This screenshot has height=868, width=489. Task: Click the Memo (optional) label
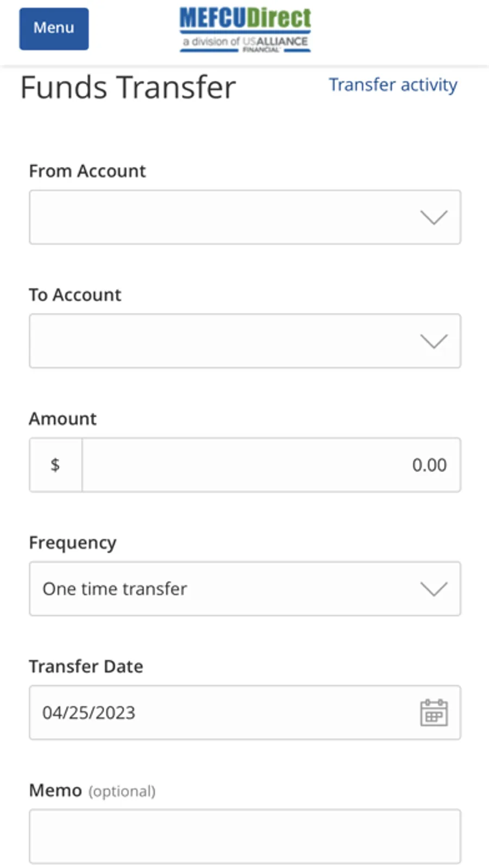[92, 791]
